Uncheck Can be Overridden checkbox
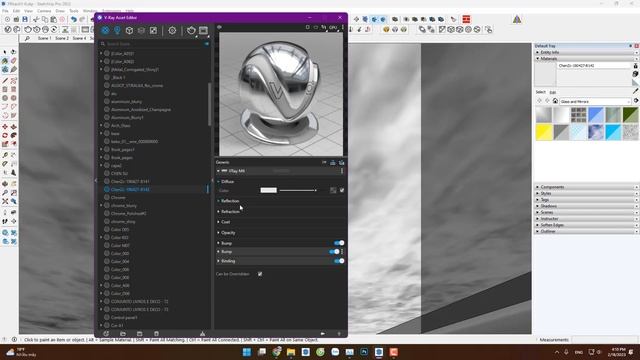The height and width of the screenshot is (360, 640). [x=260, y=274]
